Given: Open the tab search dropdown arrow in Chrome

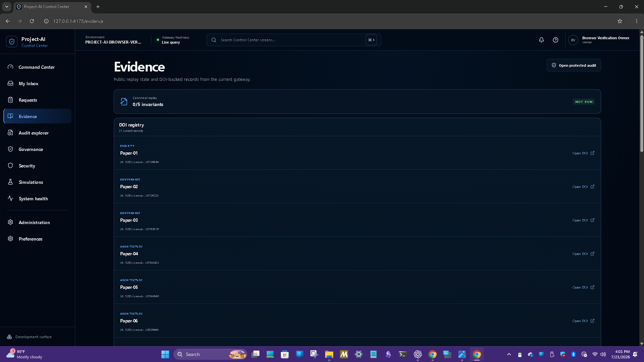Looking at the screenshot, I should [6, 7].
